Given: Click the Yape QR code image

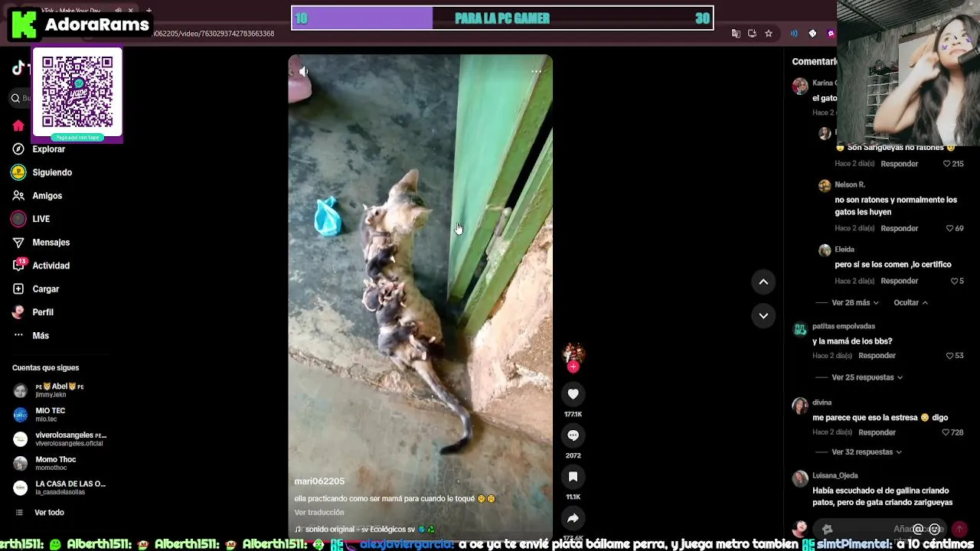Looking at the screenshot, I should [x=77, y=93].
